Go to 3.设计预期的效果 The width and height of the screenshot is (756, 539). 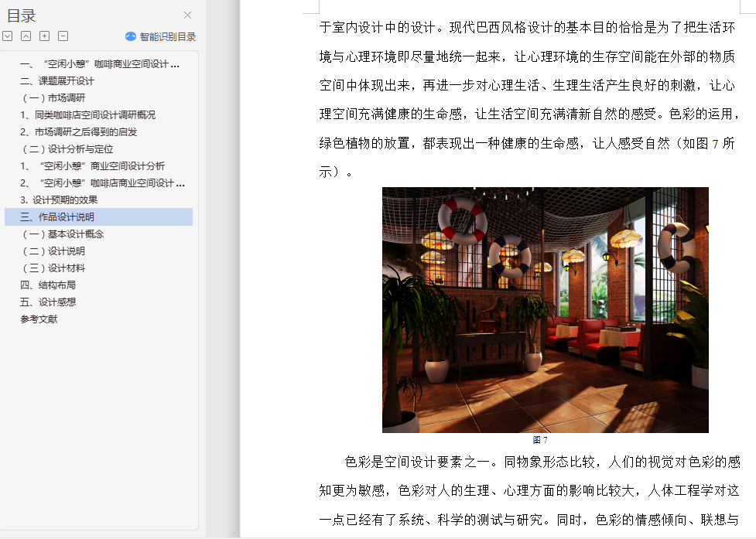[x=59, y=200]
